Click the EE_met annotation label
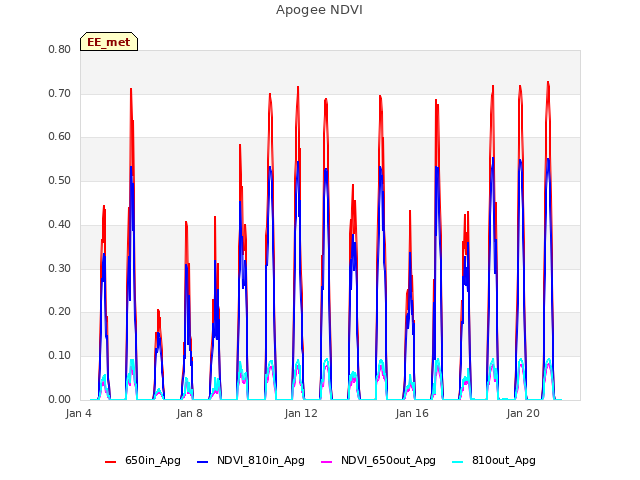The width and height of the screenshot is (640, 480). (109, 42)
